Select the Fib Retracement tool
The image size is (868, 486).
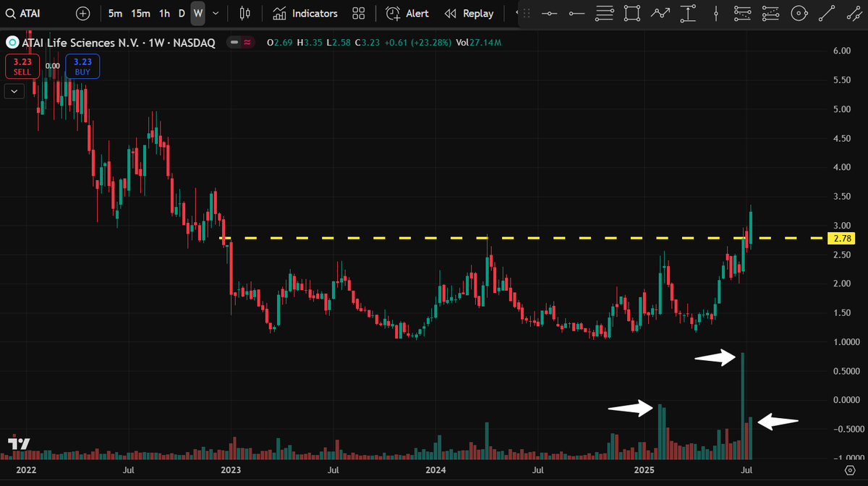point(605,13)
